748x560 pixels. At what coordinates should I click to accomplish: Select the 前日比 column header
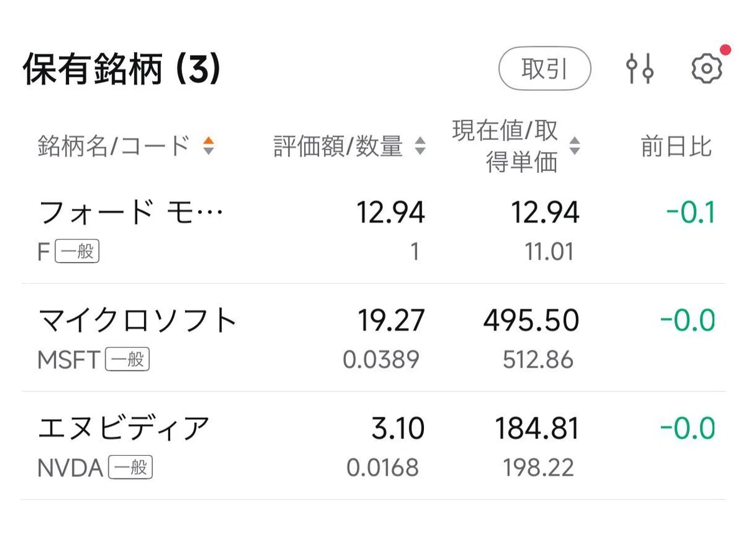point(676,147)
